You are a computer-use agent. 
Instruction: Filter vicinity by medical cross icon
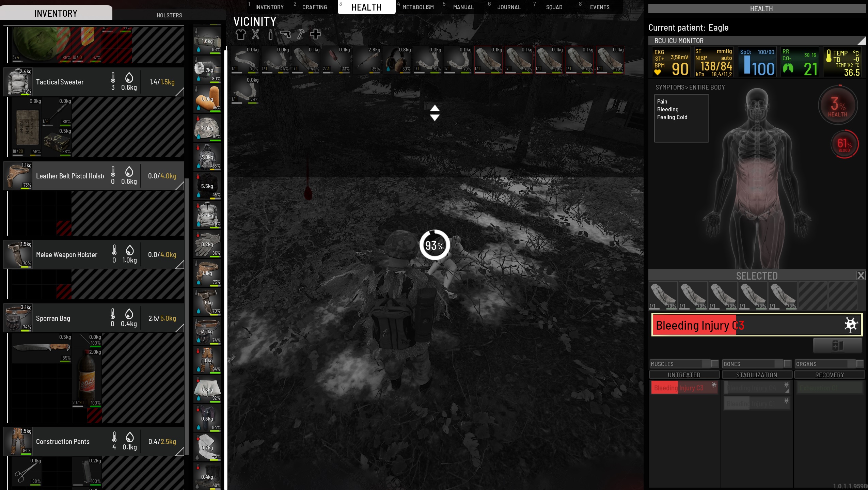(315, 34)
